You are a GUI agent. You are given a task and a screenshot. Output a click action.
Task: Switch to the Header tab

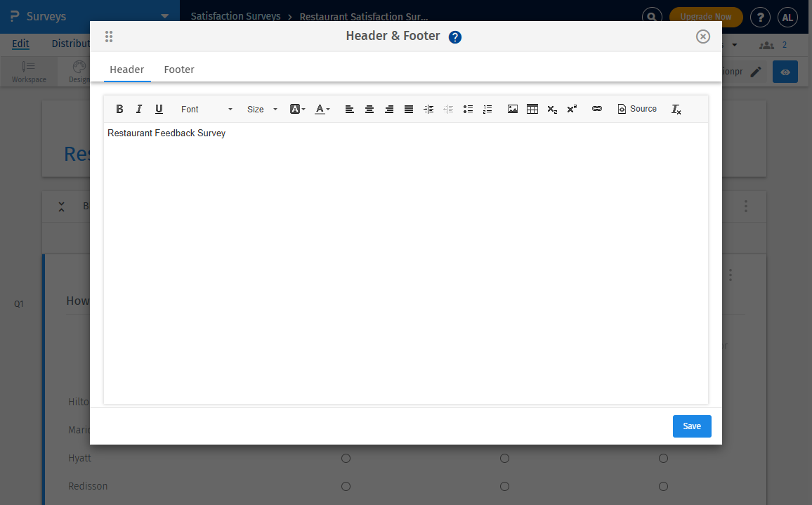pos(126,70)
